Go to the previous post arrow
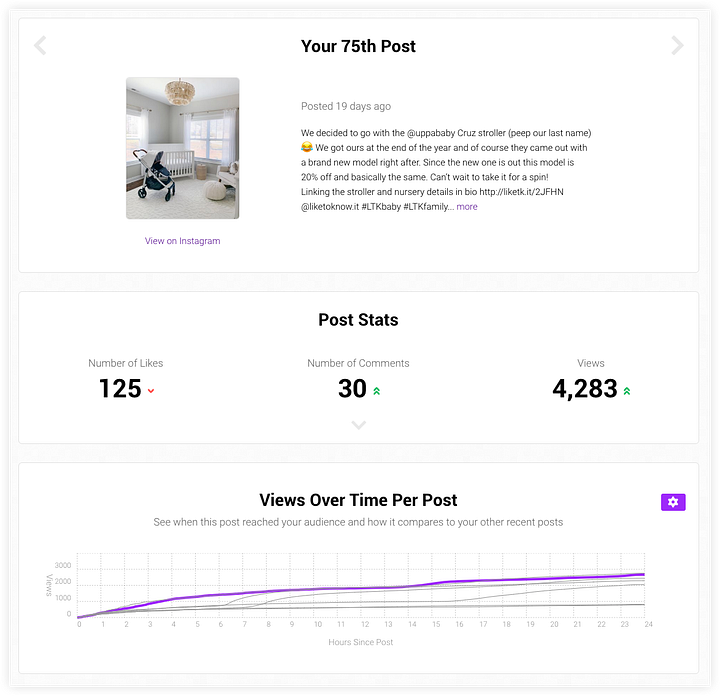This screenshot has height=696, width=720. coord(40,46)
